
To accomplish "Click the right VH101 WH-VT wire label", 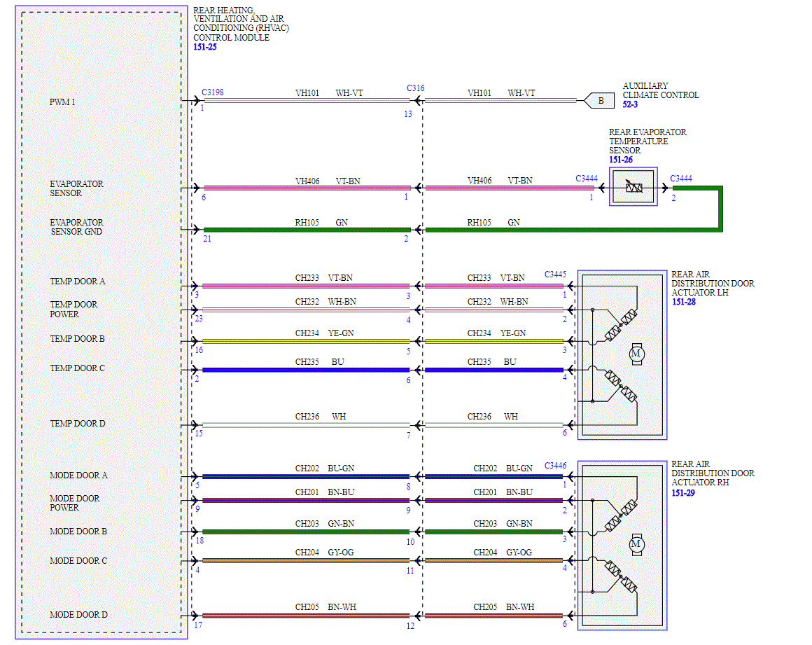I will pyautogui.click(x=500, y=92).
